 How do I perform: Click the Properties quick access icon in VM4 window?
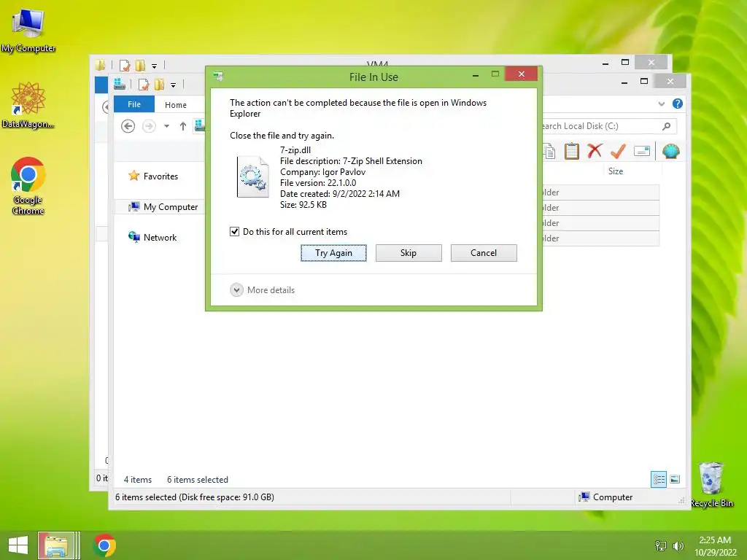click(x=125, y=65)
